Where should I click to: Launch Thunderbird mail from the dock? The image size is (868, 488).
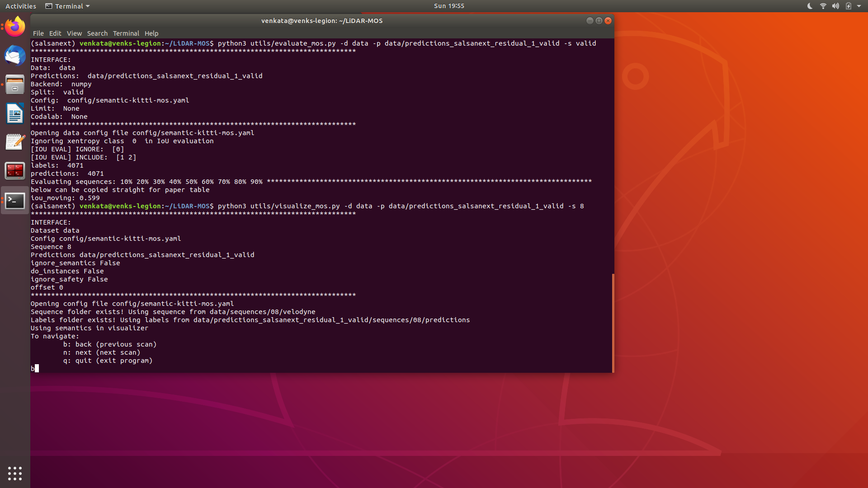[15, 56]
